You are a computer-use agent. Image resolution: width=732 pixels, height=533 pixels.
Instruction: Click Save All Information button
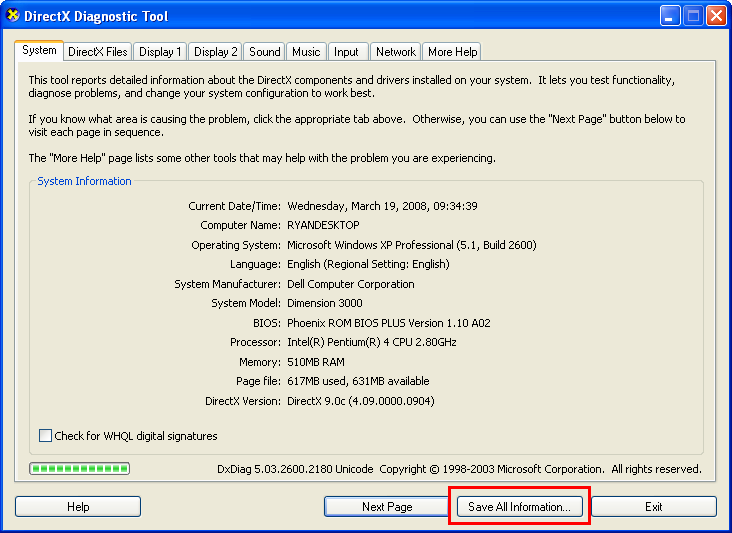(520, 506)
